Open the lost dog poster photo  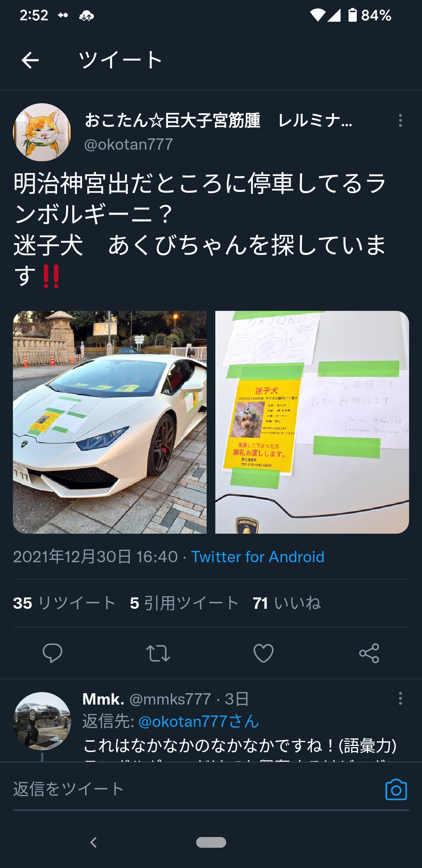[x=312, y=422]
